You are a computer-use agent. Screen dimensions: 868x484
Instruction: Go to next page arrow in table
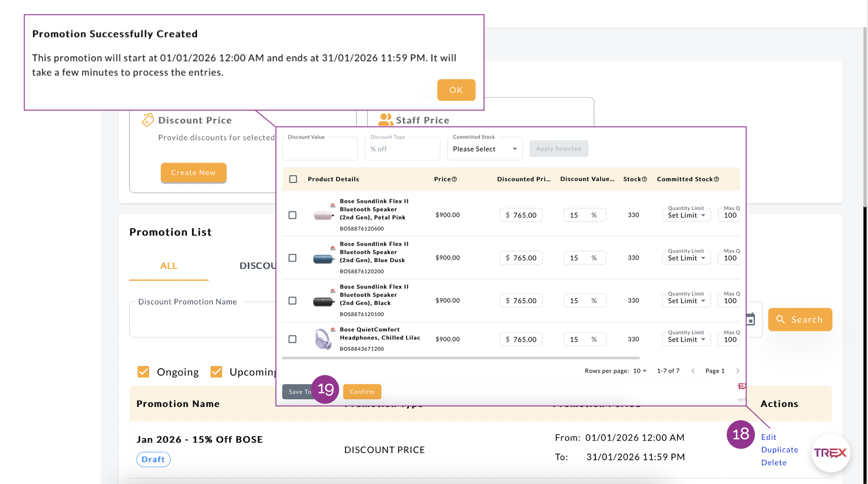tap(737, 371)
